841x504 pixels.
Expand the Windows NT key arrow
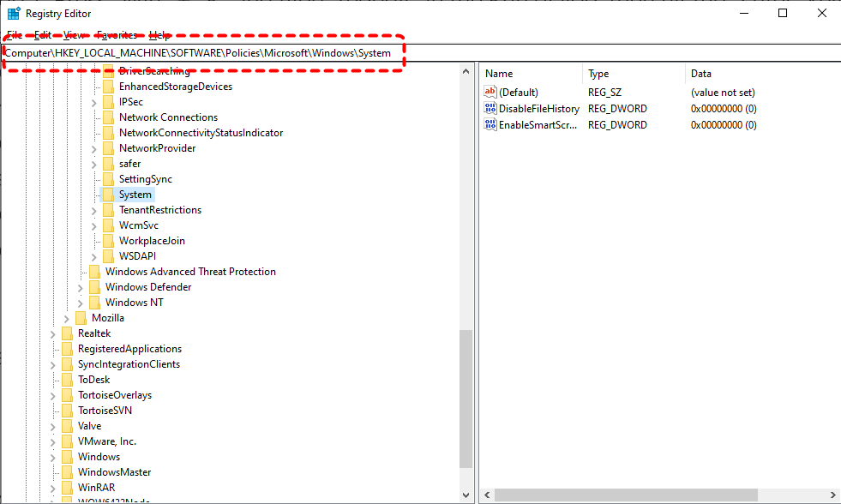click(x=81, y=303)
